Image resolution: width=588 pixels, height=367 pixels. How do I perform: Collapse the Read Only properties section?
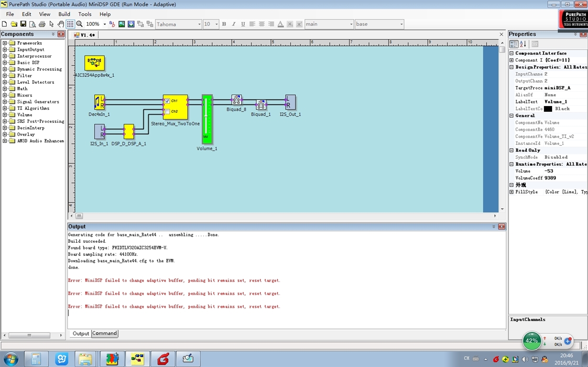511,150
